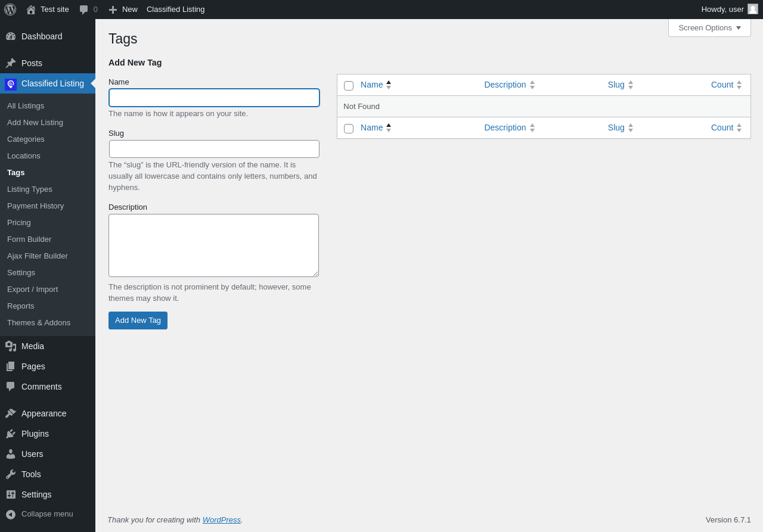The width and height of the screenshot is (763, 532).
Task: Focus the tag Name input field
Action: click(x=214, y=98)
